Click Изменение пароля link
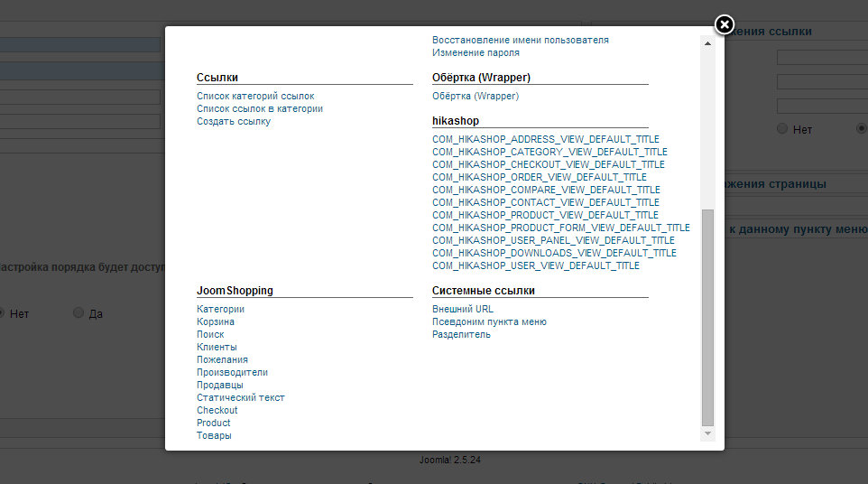868x484 pixels. point(476,52)
